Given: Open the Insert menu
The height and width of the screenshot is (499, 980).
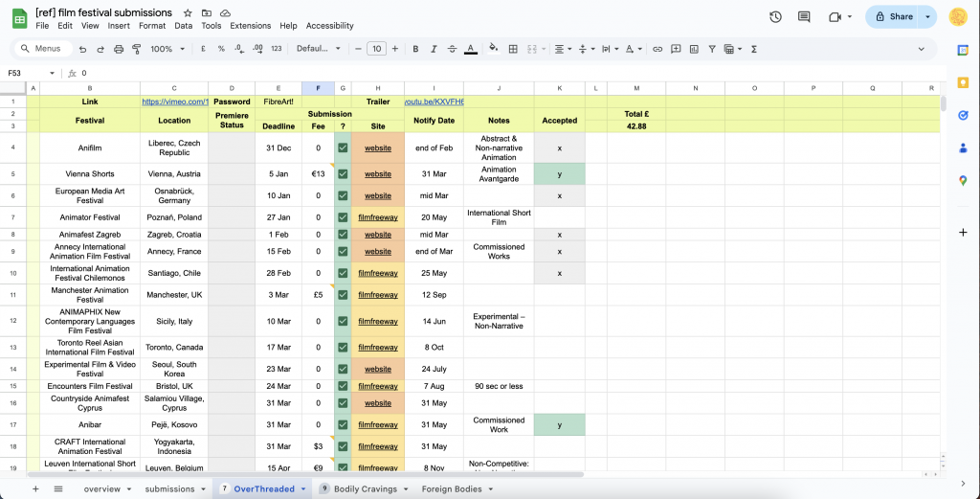Looking at the screenshot, I should click(x=119, y=26).
